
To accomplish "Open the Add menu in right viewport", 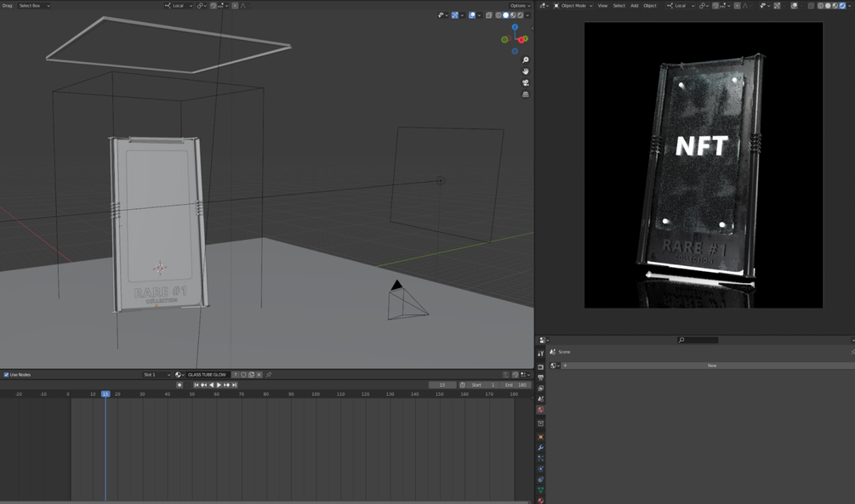I will (634, 5).
